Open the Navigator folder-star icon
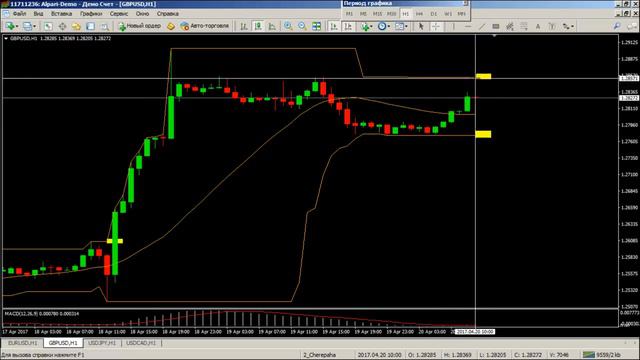Viewport: 640px width, 360px height. tap(76, 26)
